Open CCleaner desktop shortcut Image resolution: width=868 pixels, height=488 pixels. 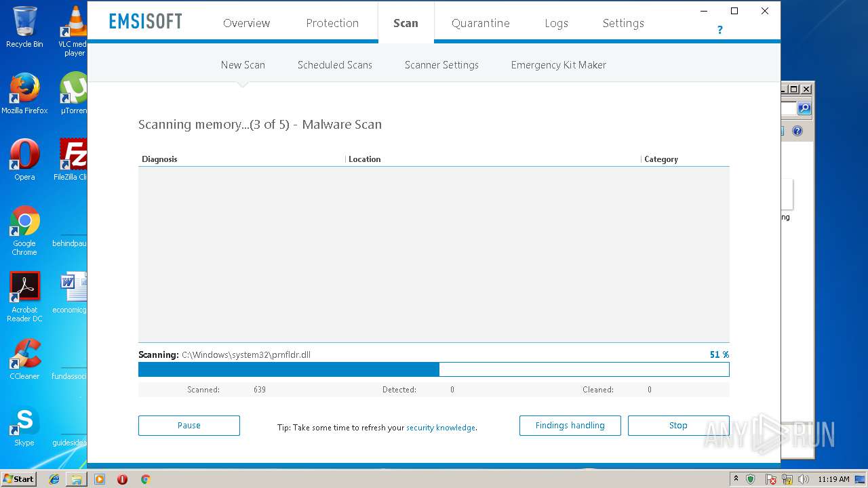[24, 359]
